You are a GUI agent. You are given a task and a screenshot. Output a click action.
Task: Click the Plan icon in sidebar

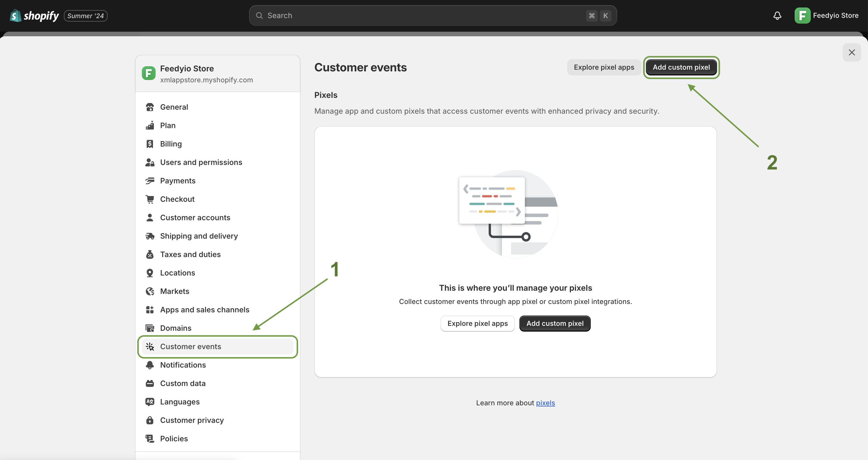pos(150,126)
